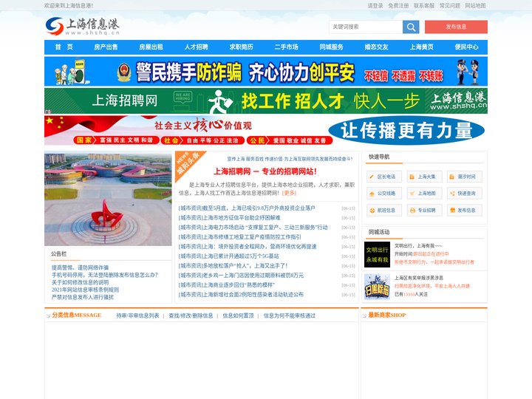Click the 文明出行 永城有我 activity thumbnail
Viewport: 532px width, 399px height.
tap(377, 254)
